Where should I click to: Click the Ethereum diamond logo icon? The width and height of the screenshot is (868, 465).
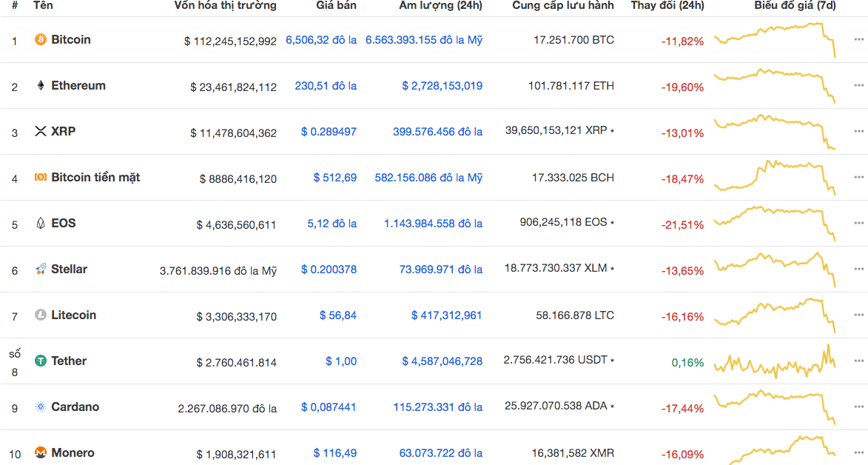[x=41, y=85]
